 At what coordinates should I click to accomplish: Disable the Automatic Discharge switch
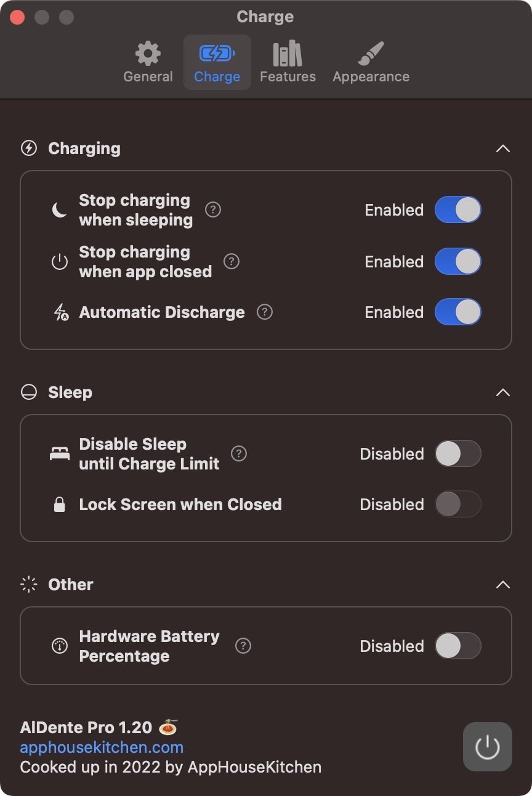457,312
